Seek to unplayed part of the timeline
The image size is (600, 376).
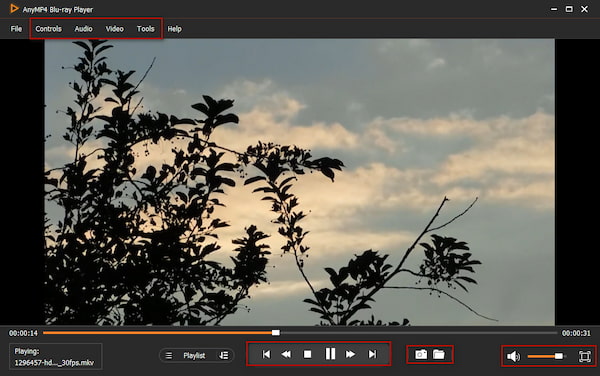click(x=418, y=333)
